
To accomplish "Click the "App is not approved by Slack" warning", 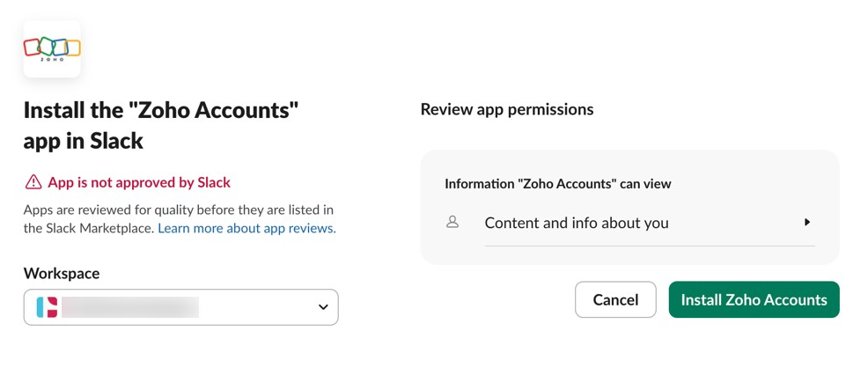I will pos(138,182).
